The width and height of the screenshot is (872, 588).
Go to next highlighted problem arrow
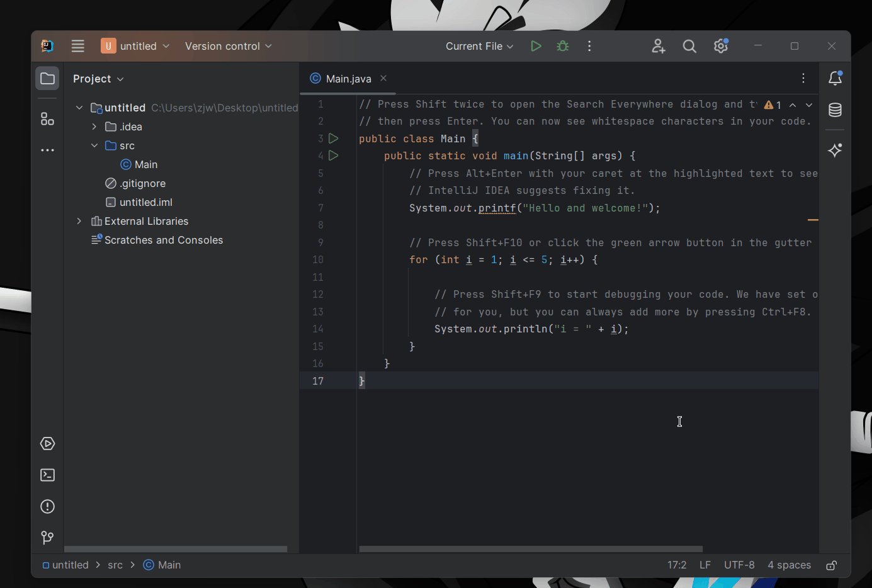click(x=809, y=105)
